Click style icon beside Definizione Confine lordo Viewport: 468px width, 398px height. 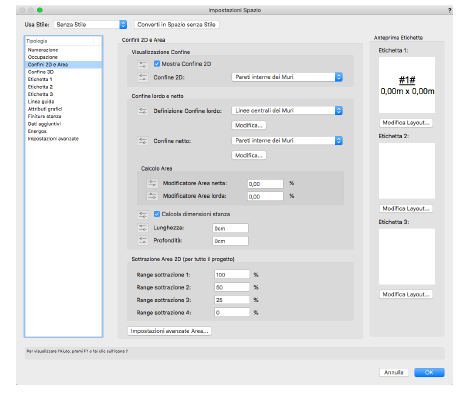[143, 111]
